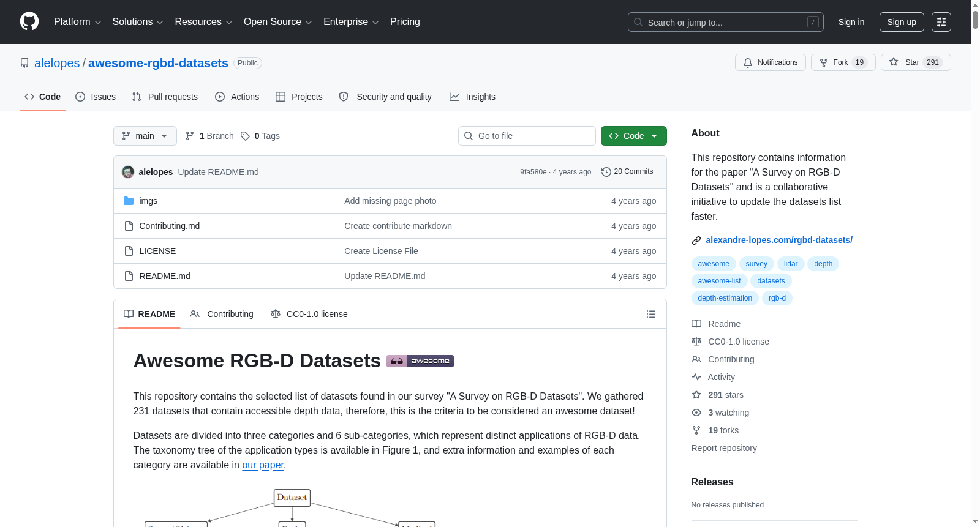Select the awesome-list topic tag

click(x=719, y=281)
